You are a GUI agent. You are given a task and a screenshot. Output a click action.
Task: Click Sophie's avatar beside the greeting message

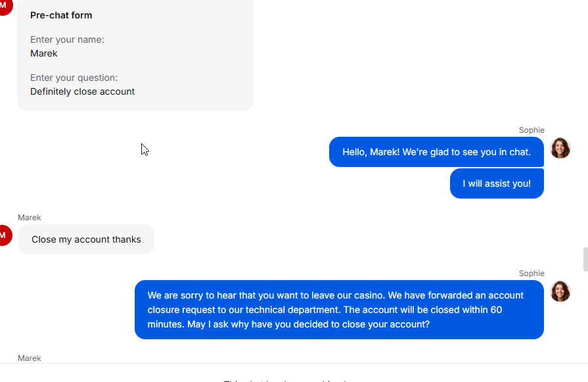pyautogui.click(x=560, y=148)
